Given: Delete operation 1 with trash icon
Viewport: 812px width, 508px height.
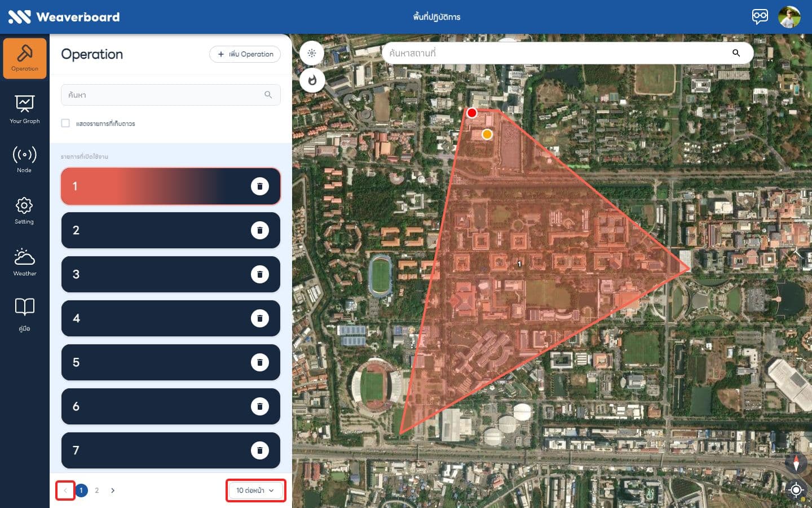Looking at the screenshot, I should (260, 186).
